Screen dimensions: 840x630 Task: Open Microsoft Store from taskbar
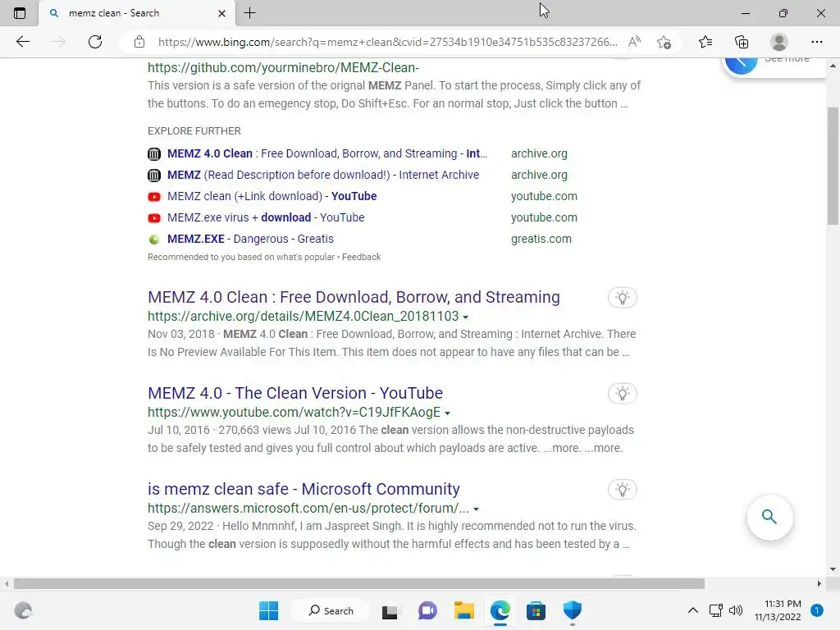536,610
